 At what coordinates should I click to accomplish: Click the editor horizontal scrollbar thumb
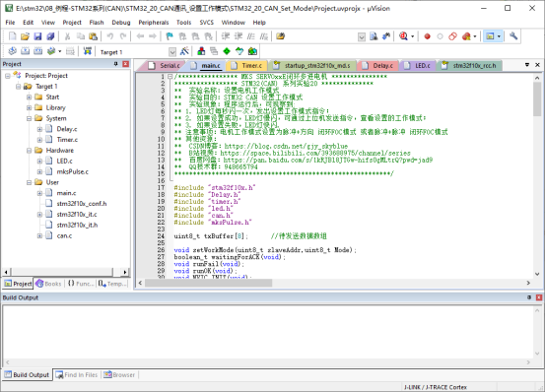[208, 283]
